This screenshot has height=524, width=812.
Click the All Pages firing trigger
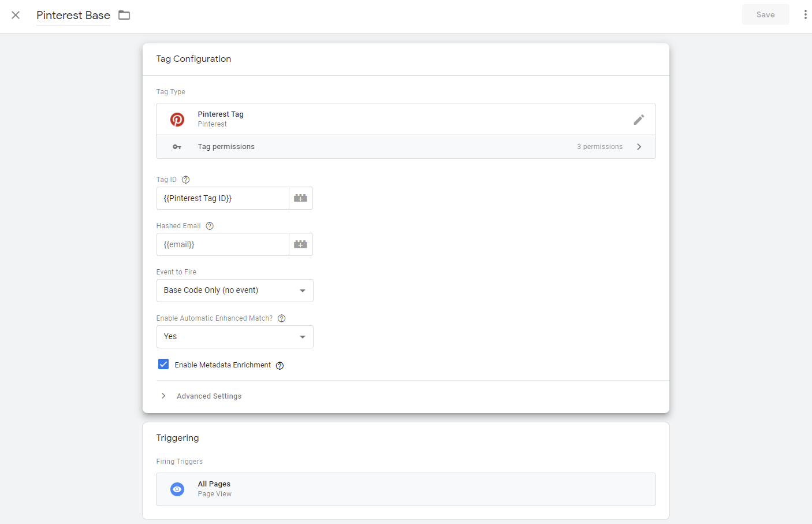tap(405, 489)
